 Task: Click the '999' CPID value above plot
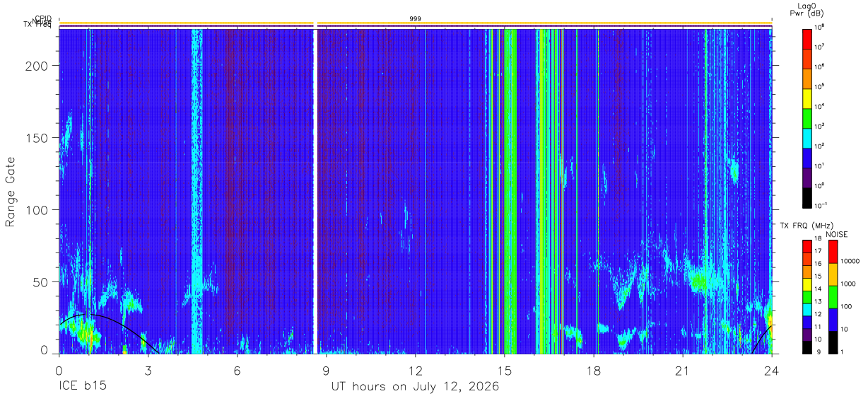click(x=416, y=18)
